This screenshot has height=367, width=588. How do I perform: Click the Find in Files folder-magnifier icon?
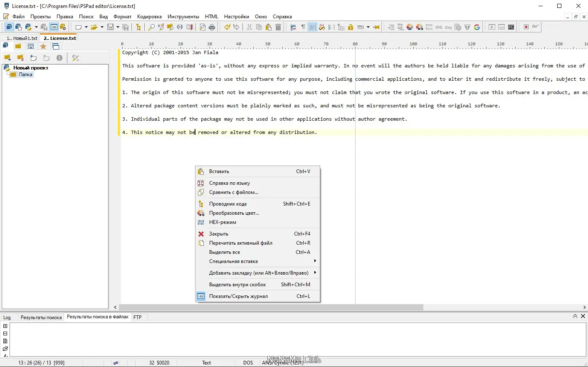(170, 27)
